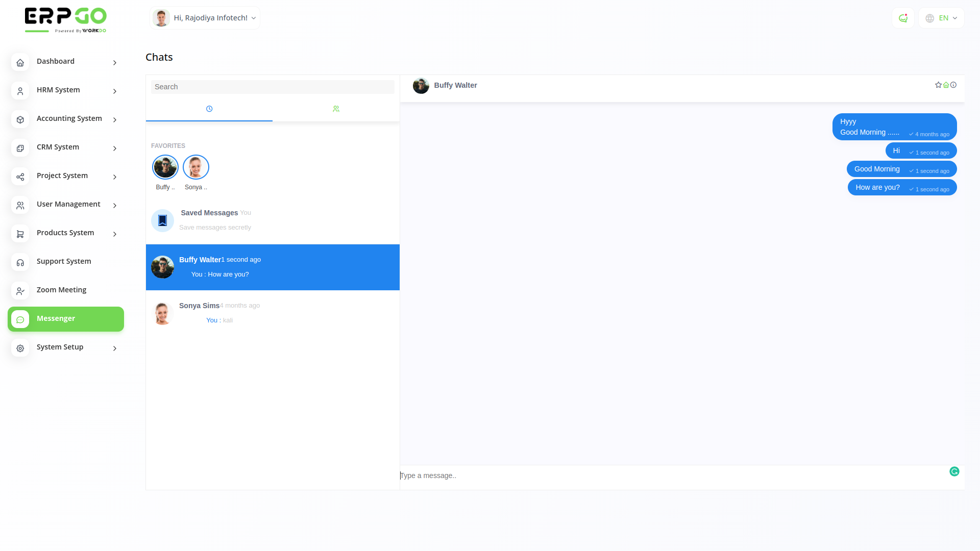Click the Grammarly icon in message box
Screen dimensions: 980x551
[954, 471]
